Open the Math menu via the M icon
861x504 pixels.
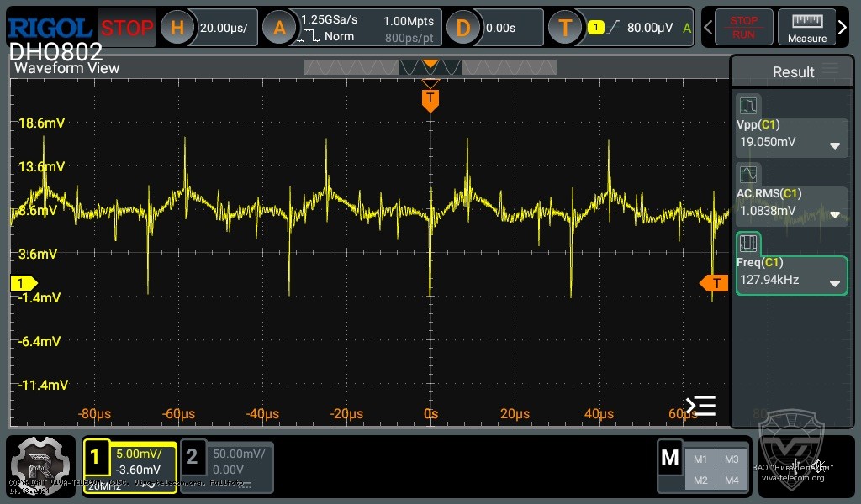pos(670,458)
